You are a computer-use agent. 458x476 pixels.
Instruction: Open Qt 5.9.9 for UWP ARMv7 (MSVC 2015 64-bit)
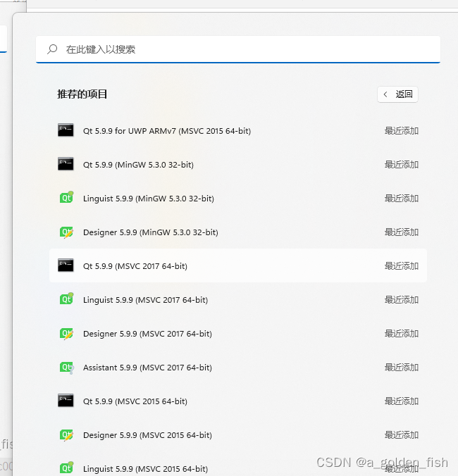(x=238, y=131)
